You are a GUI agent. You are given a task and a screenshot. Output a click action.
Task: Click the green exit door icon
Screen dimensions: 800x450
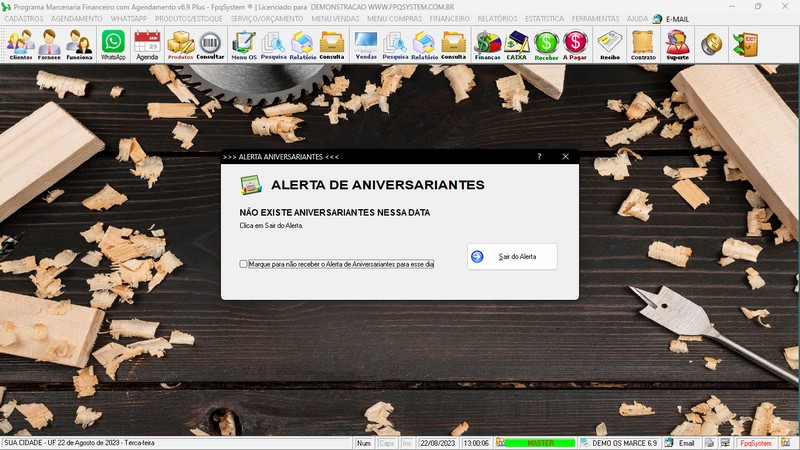pyautogui.click(x=745, y=44)
